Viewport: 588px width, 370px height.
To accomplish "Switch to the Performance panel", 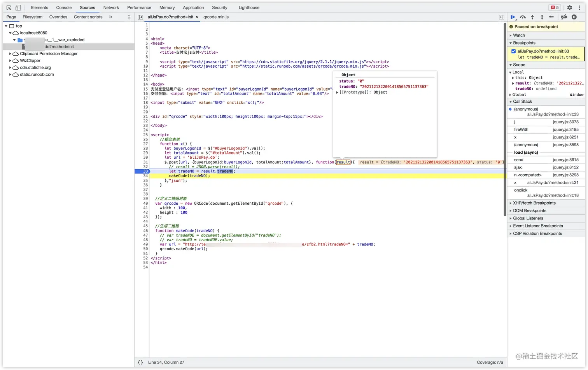I will click(x=139, y=7).
